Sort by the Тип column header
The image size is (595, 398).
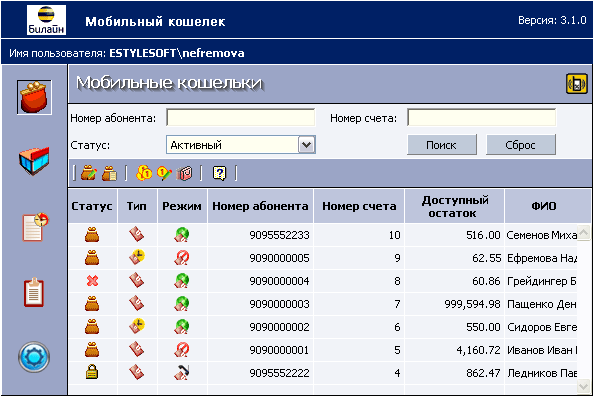[137, 206]
